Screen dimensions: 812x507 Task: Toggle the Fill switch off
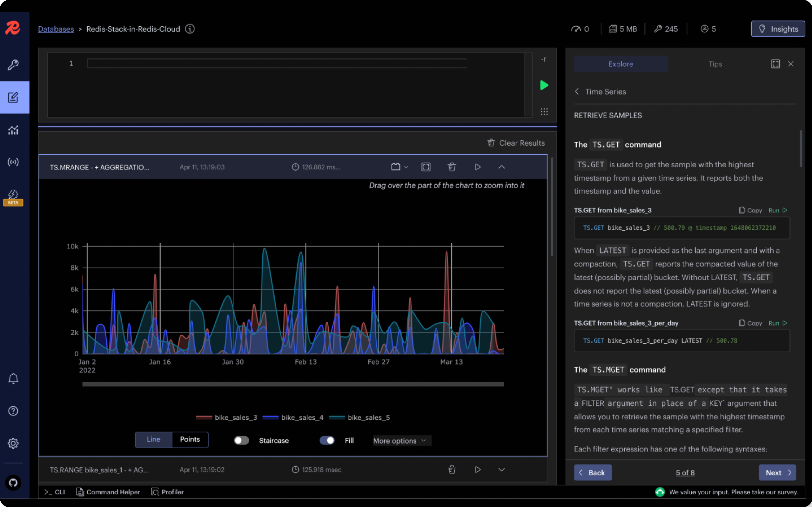(327, 440)
